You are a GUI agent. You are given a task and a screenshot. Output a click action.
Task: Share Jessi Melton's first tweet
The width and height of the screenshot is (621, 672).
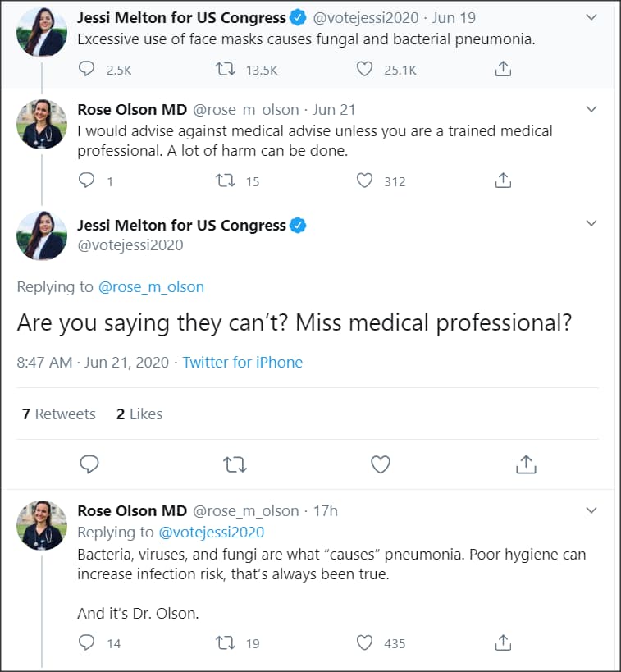pos(504,70)
